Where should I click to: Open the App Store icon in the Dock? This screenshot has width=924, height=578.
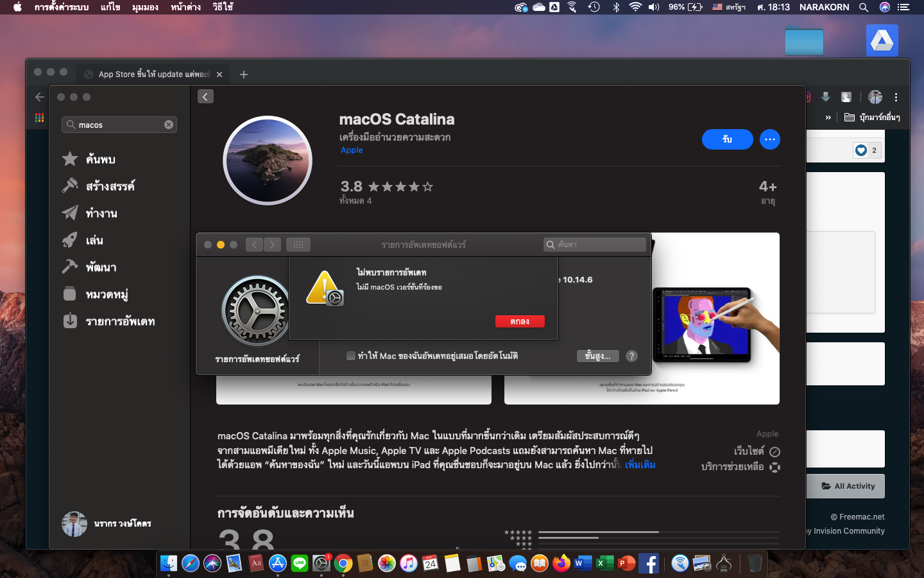click(x=278, y=563)
